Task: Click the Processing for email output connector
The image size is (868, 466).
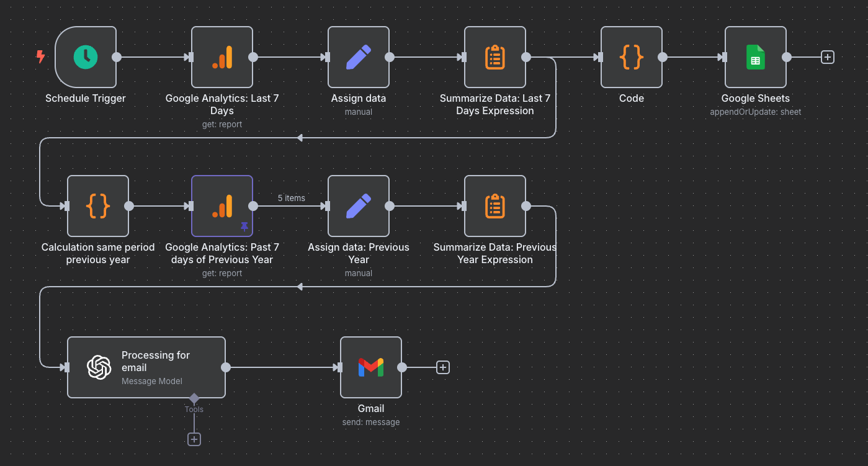Action: pyautogui.click(x=226, y=367)
